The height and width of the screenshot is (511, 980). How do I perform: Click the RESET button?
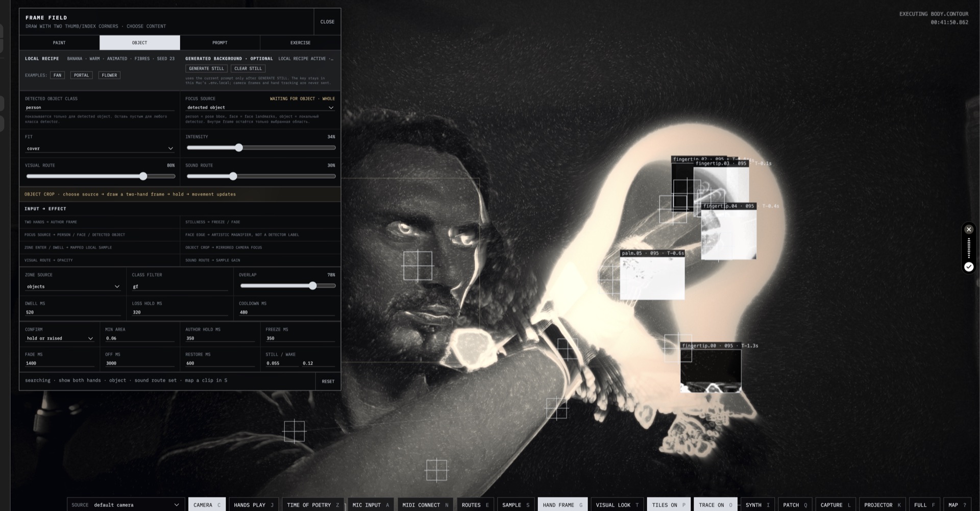point(328,381)
